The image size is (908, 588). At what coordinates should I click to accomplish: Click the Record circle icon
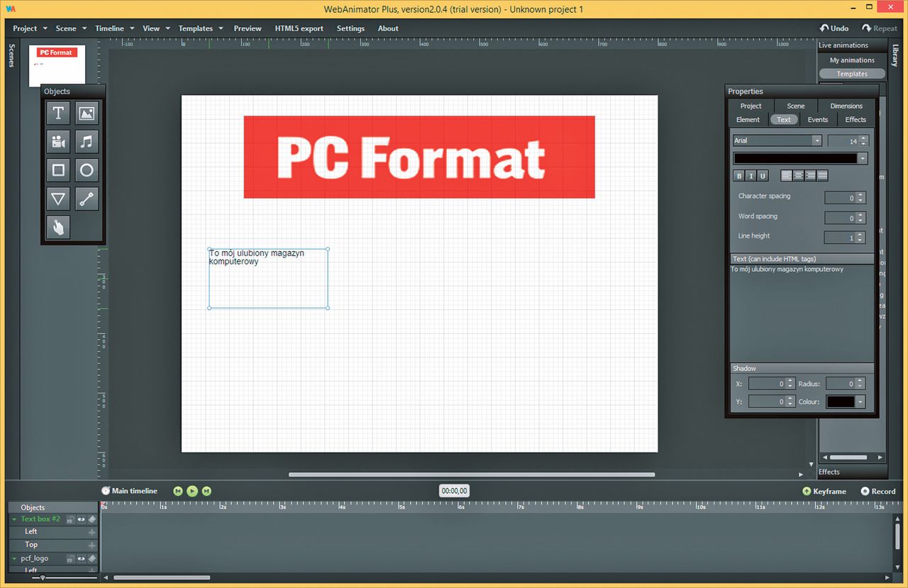[865, 491]
